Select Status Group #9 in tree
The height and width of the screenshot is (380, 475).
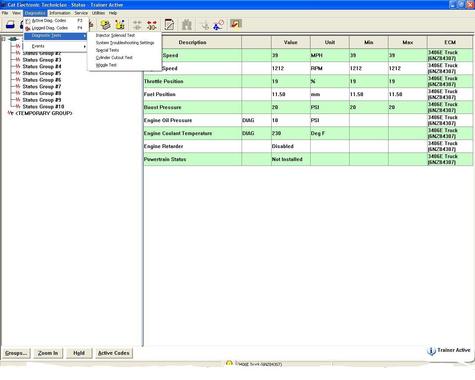[x=42, y=100]
